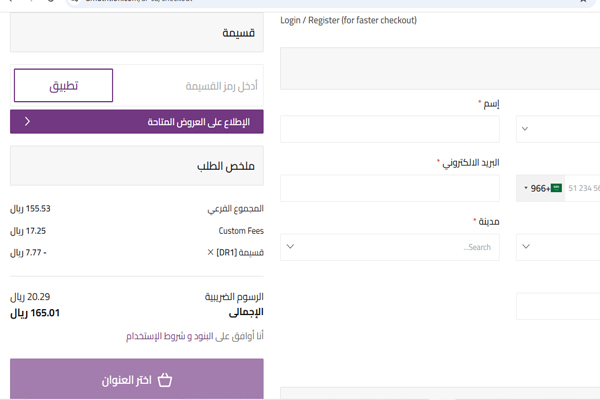Open dropdown right of the name field
Viewport: 600px width, 400px height.
coord(557,129)
